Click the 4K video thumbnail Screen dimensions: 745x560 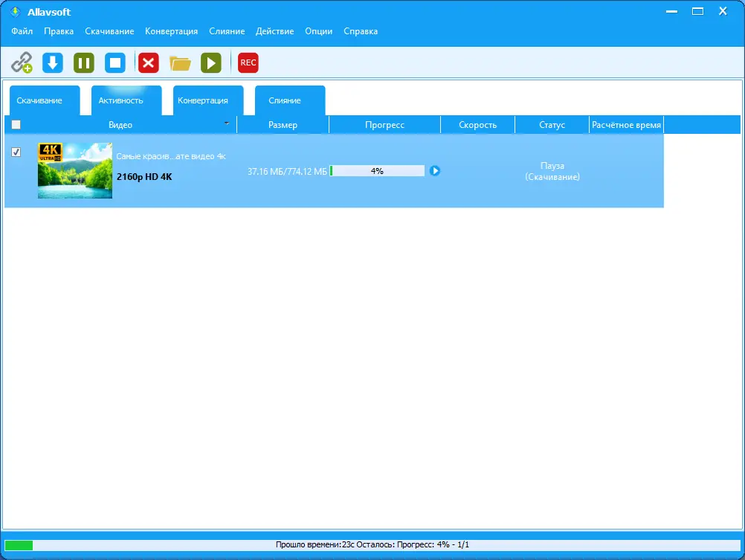pos(74,171)
